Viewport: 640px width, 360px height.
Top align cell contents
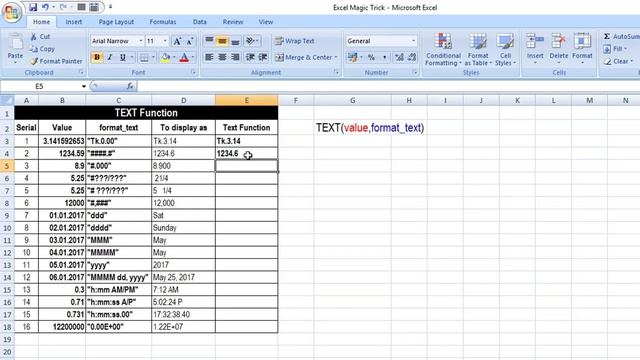pyautogui.click(x=209, y=41)
